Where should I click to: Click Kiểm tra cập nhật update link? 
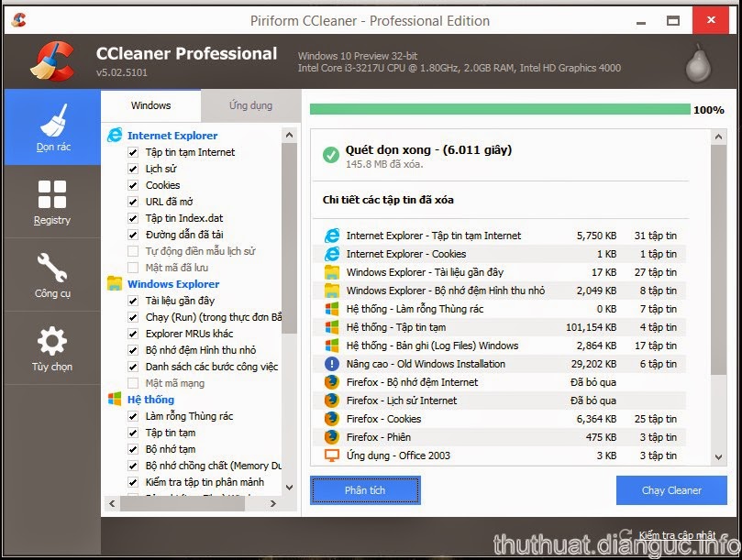(x=677, y=535)
